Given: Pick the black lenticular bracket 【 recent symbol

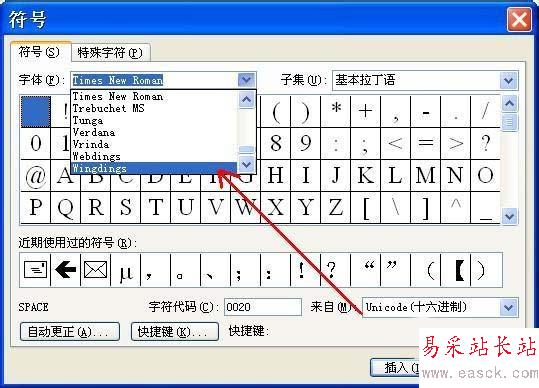Looking at the screenshot, I should [x=456, y=270].
